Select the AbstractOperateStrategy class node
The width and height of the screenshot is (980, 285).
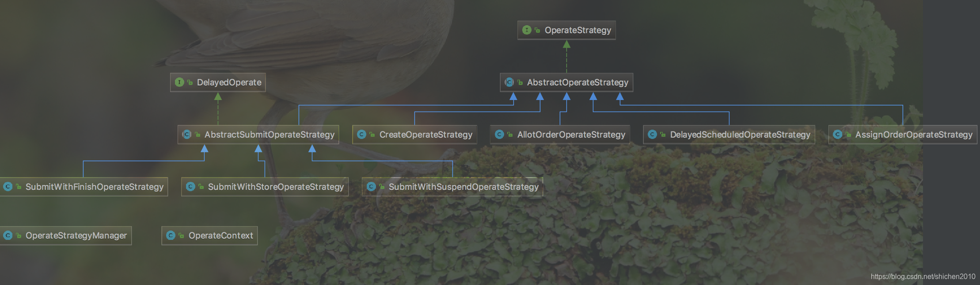click(x=566, y=82)
